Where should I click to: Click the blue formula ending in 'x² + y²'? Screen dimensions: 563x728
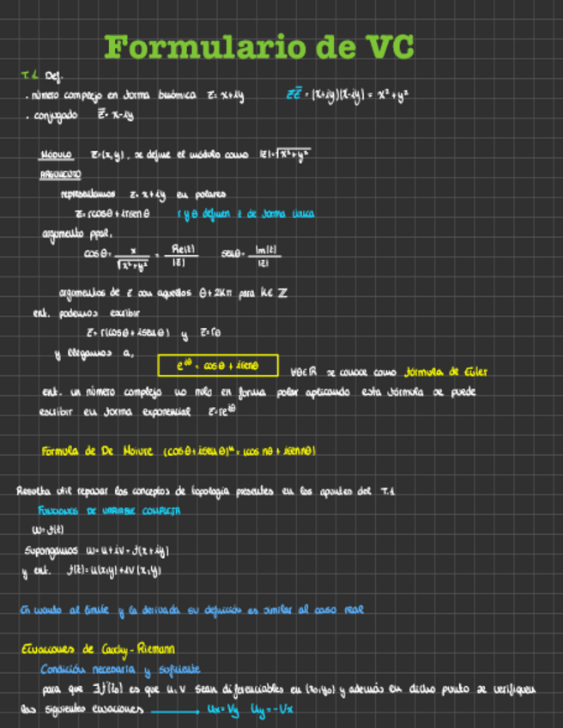click(x=348, y=95)
